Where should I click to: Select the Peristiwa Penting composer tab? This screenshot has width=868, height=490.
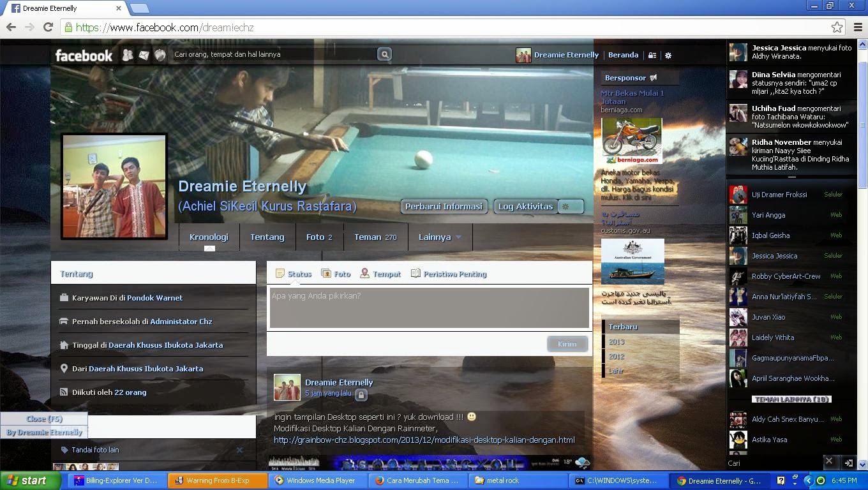click(449, 274)
